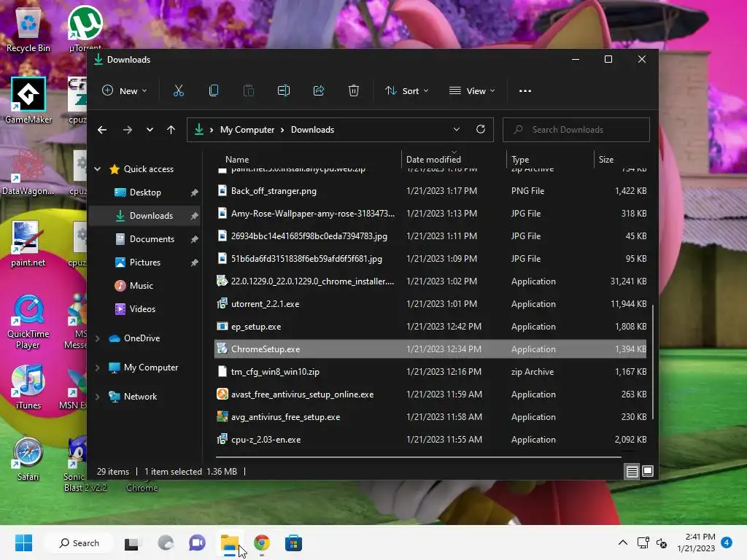Go back with the left arrow

pos(102,130)
